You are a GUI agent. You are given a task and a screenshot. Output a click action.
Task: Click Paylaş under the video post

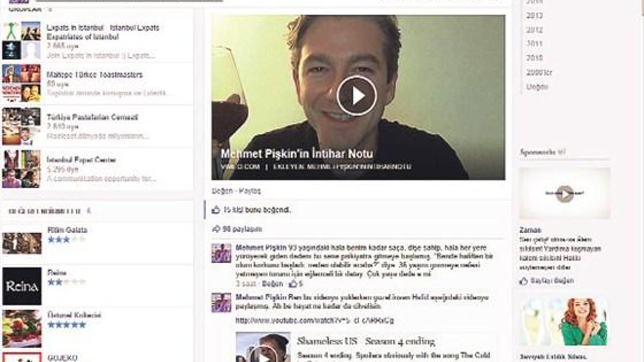point(250,191)
